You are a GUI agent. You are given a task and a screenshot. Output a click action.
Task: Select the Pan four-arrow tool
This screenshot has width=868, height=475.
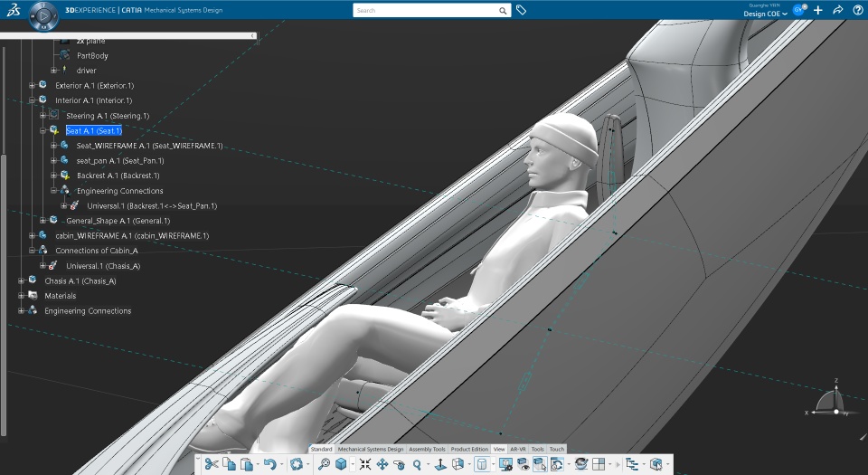[382, 464]
